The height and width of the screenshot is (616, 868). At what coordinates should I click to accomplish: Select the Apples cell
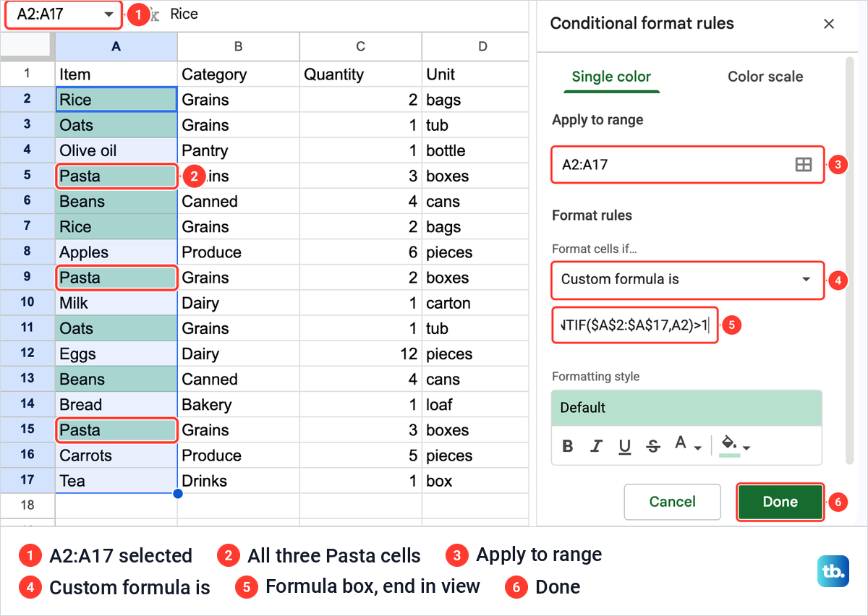click(x=116, y=252)
